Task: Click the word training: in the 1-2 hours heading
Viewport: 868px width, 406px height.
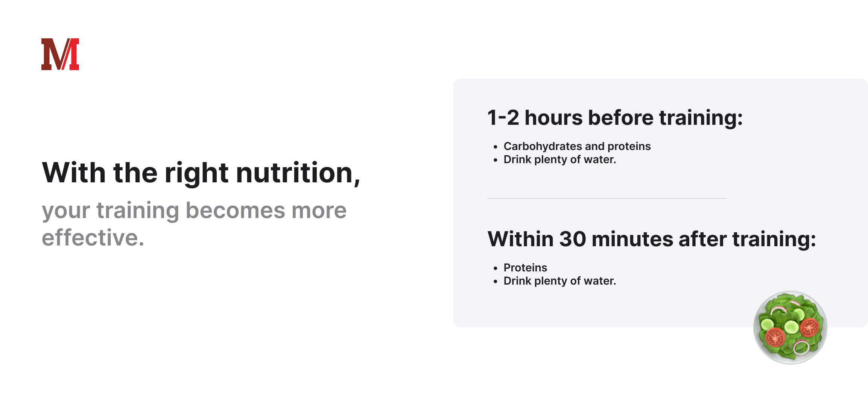Action: pyautogui.click(x=701, y=118)
